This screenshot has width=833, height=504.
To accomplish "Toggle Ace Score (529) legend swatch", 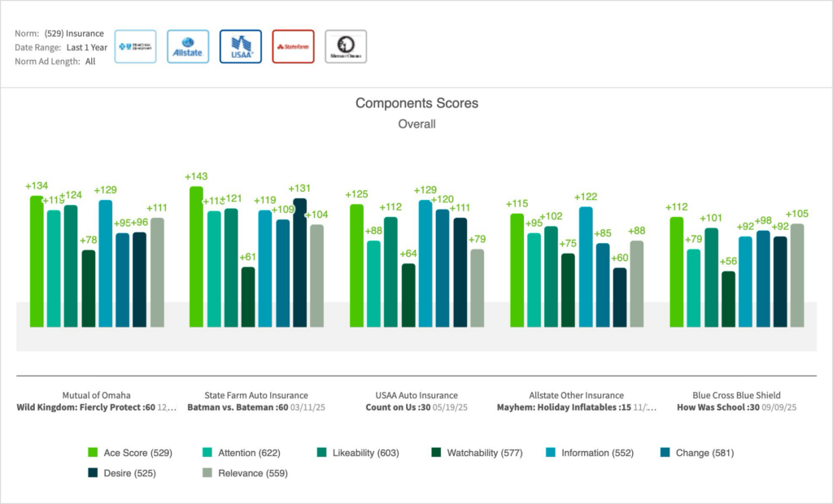I will 93,453.
